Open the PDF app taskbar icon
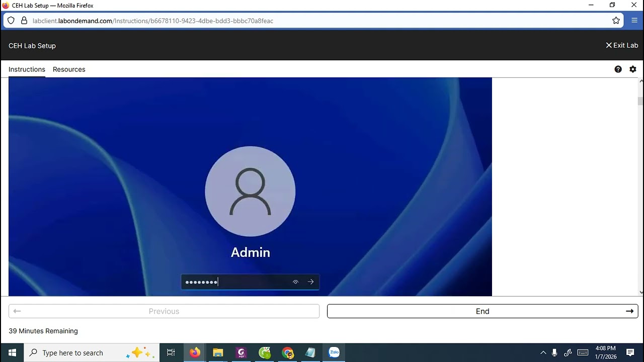The width and height of the screenshot is (644, 362). click(241, 352)
